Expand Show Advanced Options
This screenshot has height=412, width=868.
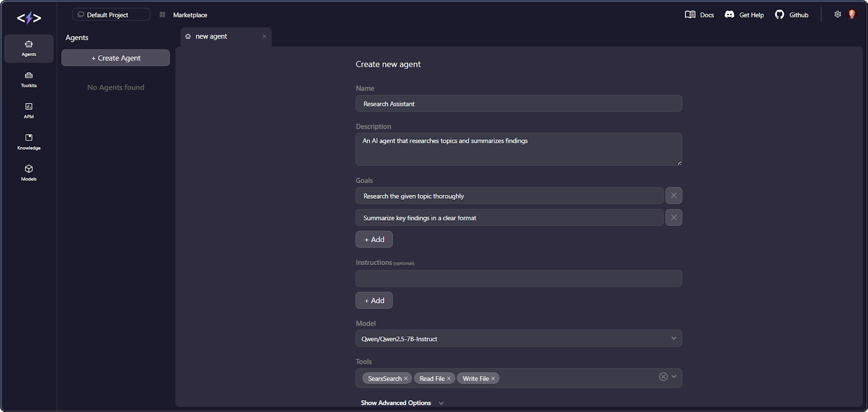pyautogui.click(x=401, y=403)
